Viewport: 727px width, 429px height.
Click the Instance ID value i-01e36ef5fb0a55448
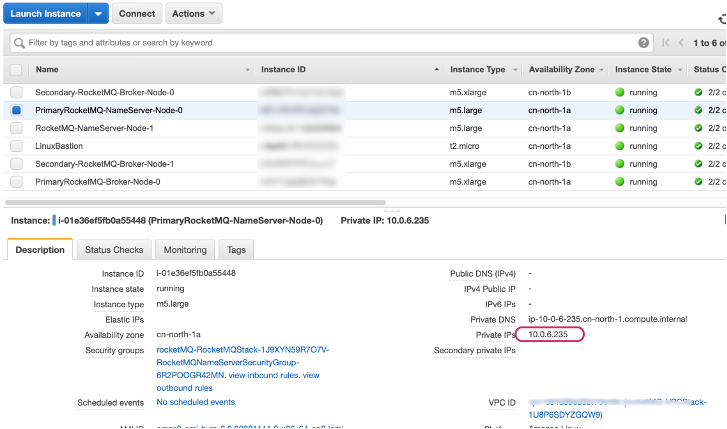pos(196,273)
